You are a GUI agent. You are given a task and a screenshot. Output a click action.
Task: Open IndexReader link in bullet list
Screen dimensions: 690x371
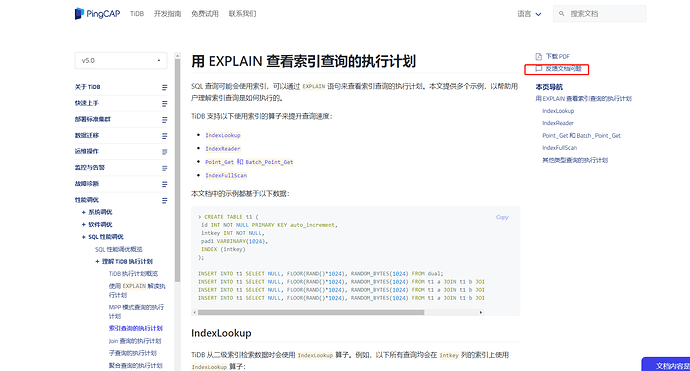point(223,149)
